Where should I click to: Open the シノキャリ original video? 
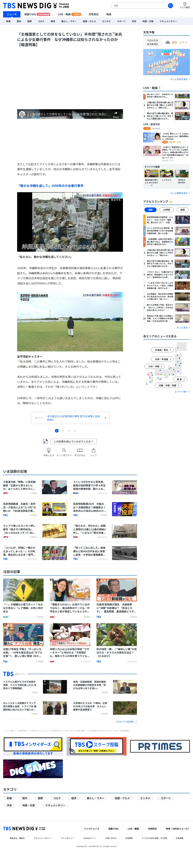point(166,176)
